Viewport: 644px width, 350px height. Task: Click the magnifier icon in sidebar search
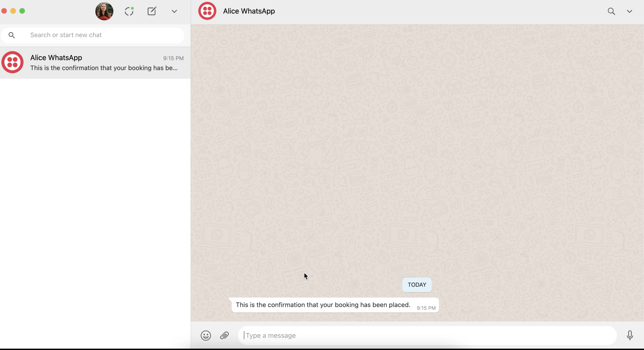coord(12,35)
